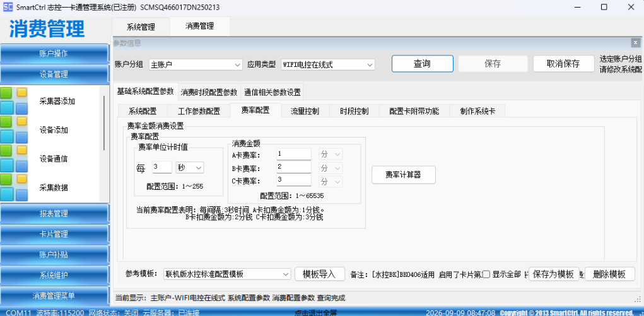Close the 参数信息 panel with its X button
Viewport: 644px width, 316px height.
[x=635, y=43]
